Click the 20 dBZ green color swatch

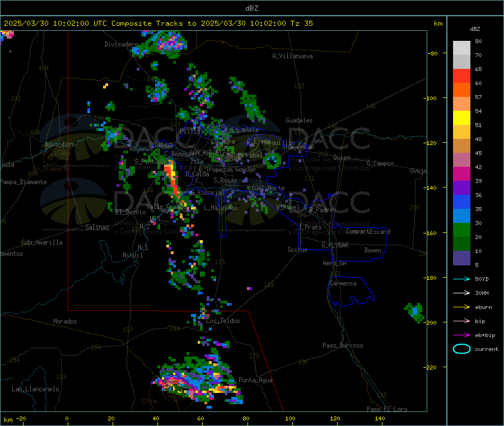tap(461, 244)
